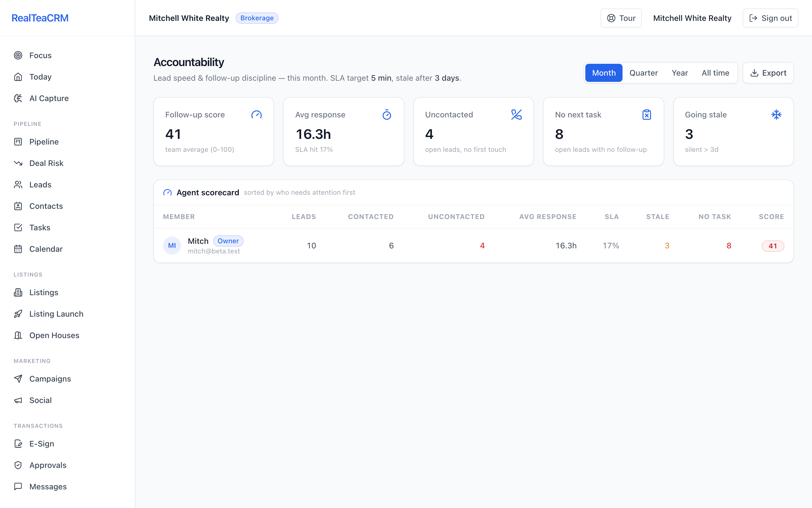Export the accountability report
The height and width of the screenshot is (508, 812).
(768, 73)
